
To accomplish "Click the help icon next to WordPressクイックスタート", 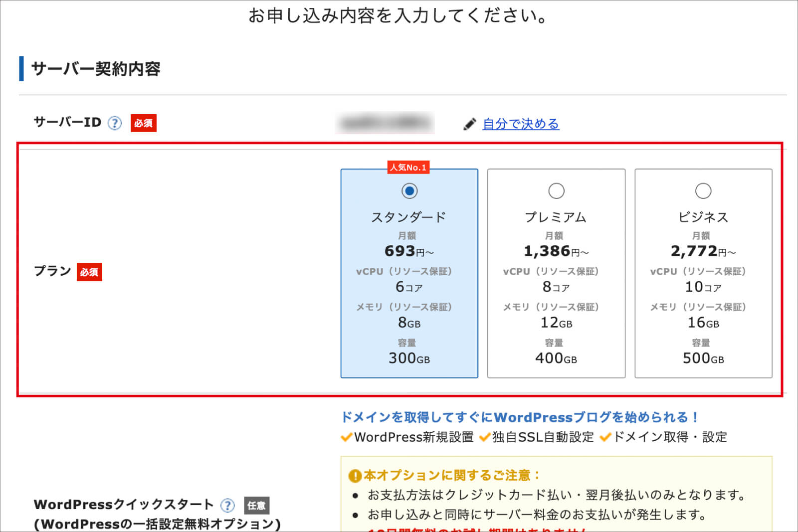I will pos(227,506).
